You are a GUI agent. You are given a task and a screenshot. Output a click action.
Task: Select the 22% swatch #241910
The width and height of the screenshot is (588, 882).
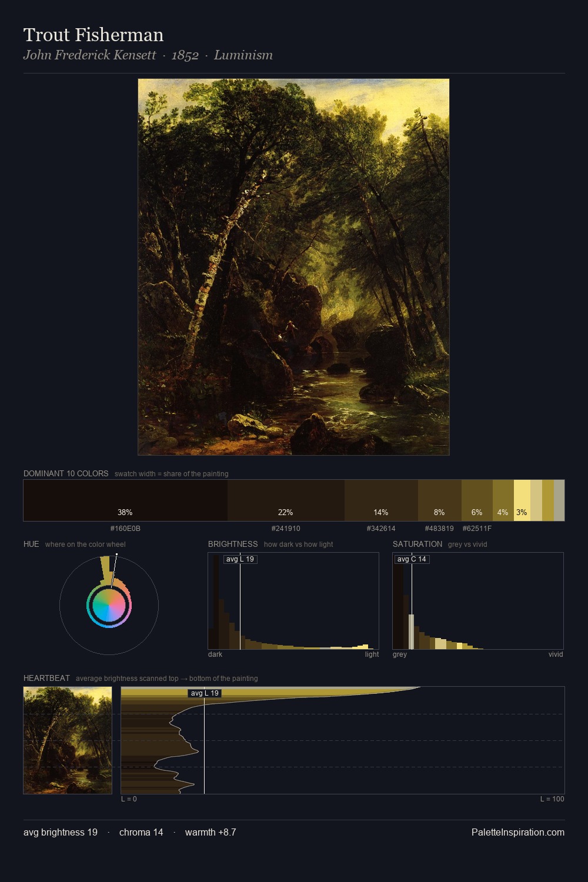point(286,500)
